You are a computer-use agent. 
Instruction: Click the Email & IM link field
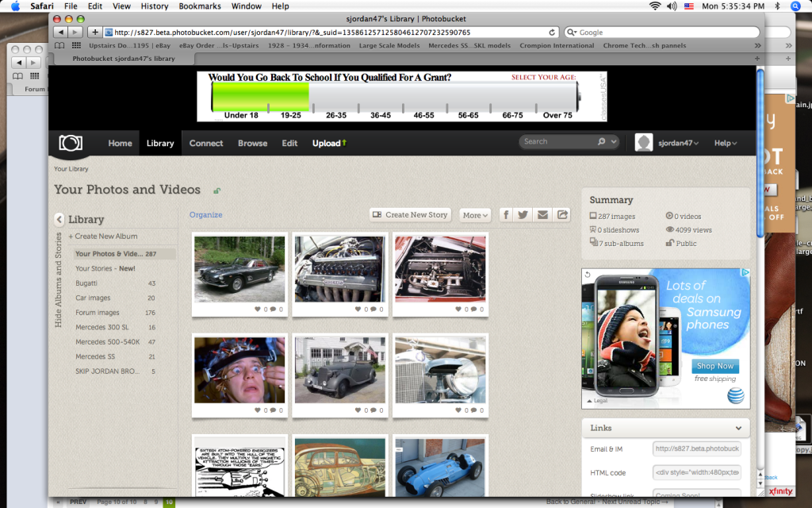tap(696, 449)
